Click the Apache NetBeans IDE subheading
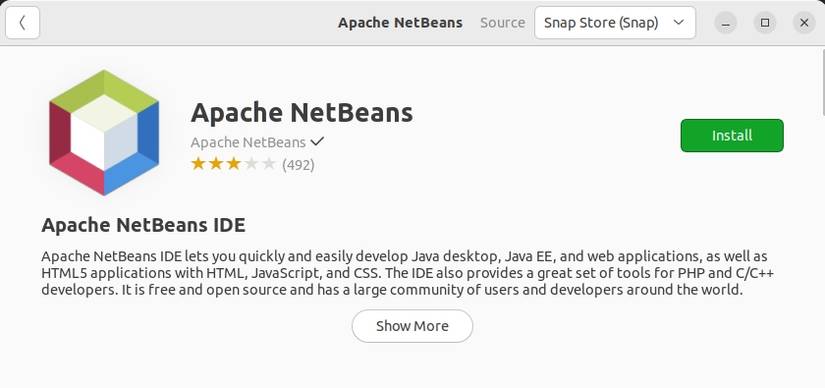This screenshot has width=825, height=388. click(x=143, y=225)
